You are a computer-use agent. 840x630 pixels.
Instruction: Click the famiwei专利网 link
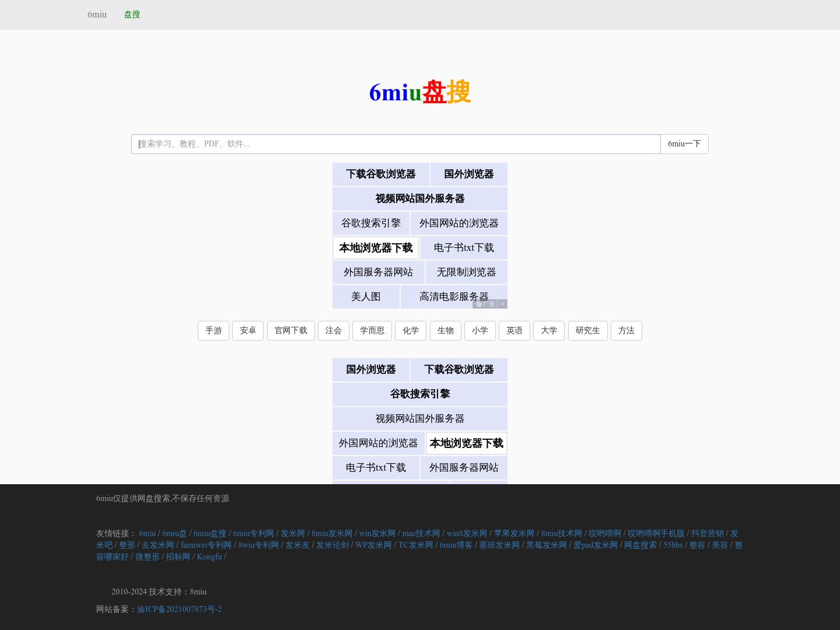[x=206, y=545]
